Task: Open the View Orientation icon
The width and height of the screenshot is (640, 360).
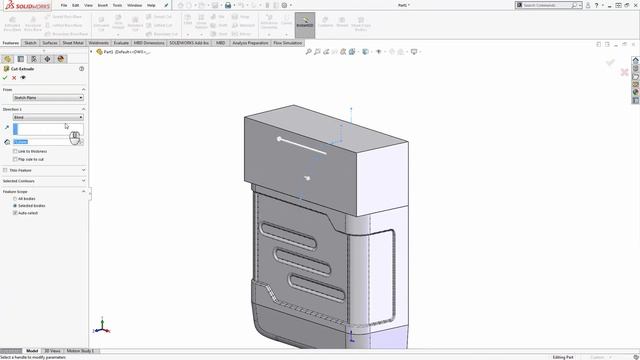Action: [352, 52]
